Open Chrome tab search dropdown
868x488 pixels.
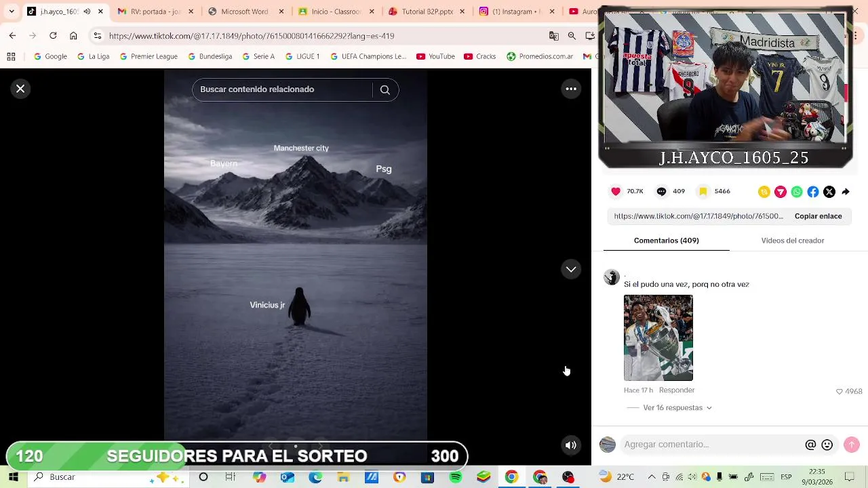(x=11, y=12)
